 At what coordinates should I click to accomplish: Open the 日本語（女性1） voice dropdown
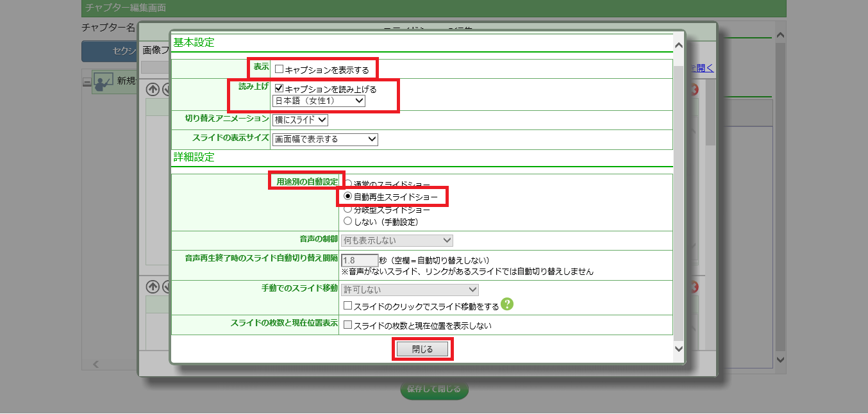[x=319, y=101]
